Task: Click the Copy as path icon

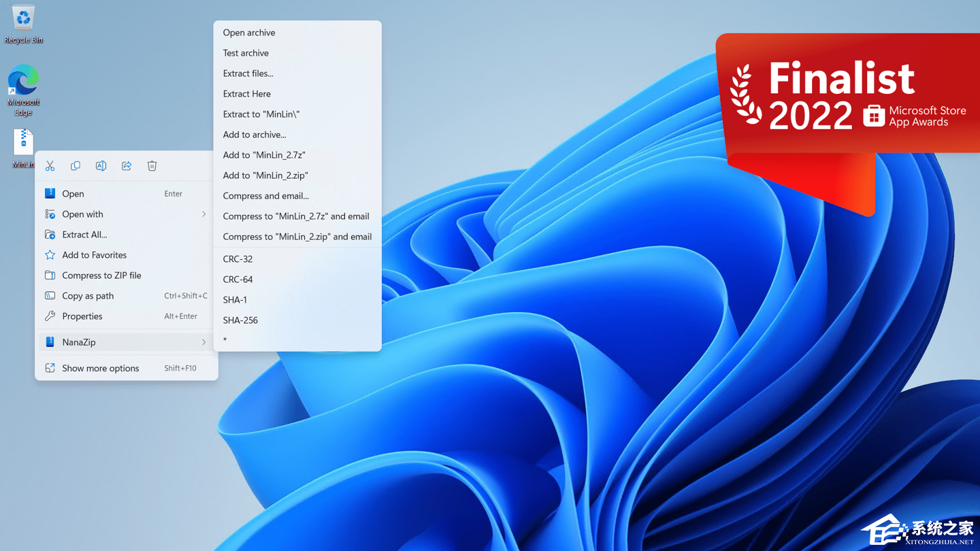Action: pyautogui.click(x=50, y=296)
